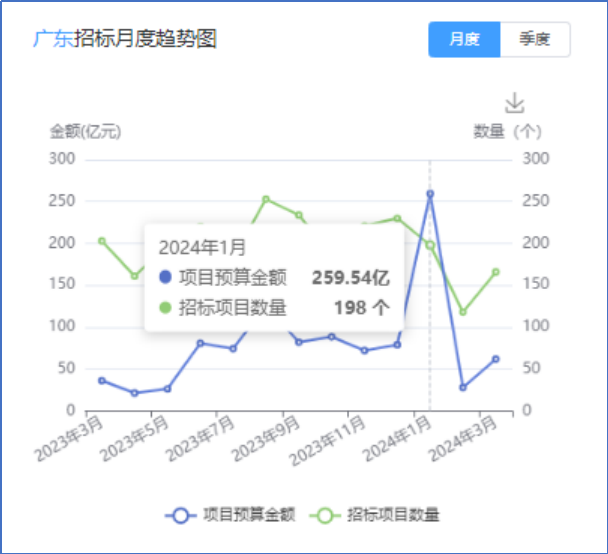Click the 2024年3月 x-axis label
Image resolution: width=608 pixels, height=554 pixels.
click(463, 438)
